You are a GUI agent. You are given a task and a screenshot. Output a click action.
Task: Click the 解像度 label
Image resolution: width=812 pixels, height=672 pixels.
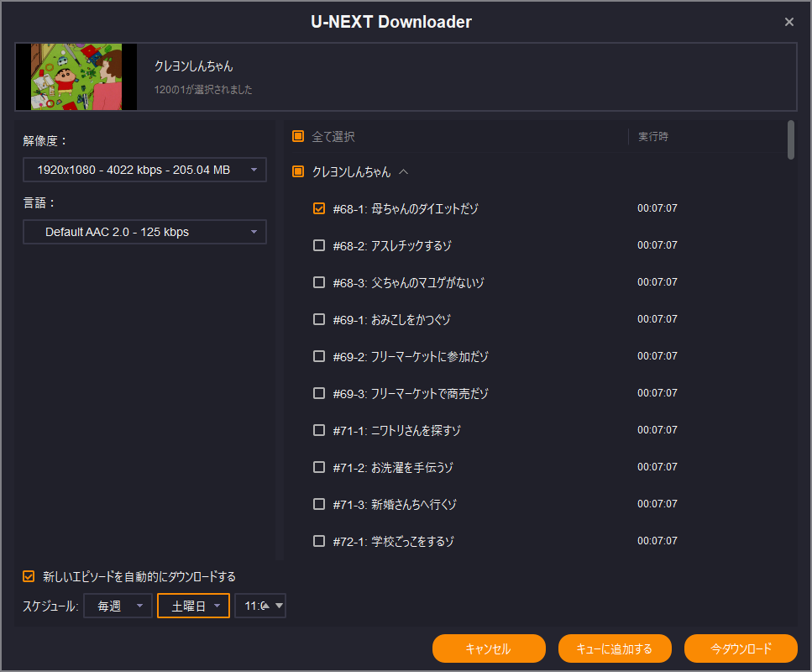point(45,141)
